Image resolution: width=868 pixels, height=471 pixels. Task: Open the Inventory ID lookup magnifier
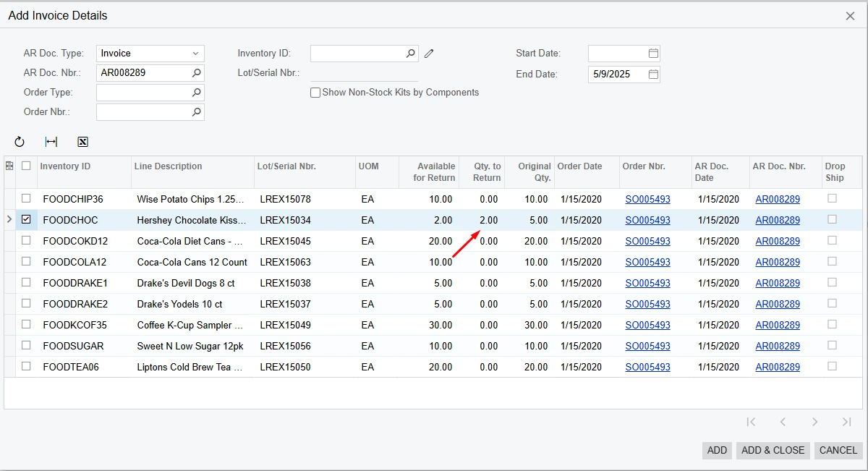[x=410, y=53]
